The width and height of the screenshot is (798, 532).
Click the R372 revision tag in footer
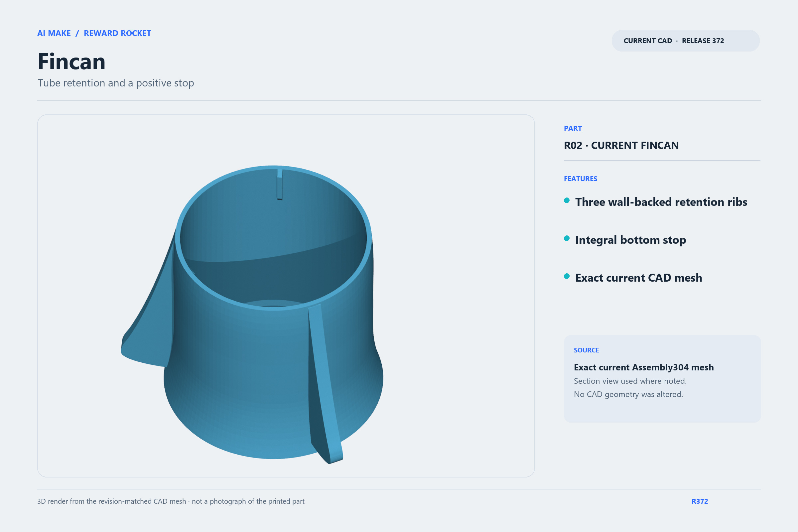coord(700,501)
